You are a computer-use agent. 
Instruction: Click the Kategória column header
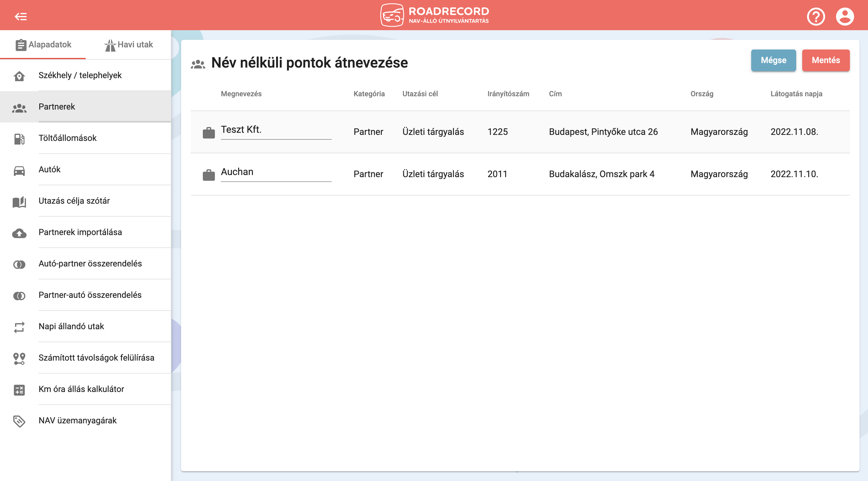(369, 94)
